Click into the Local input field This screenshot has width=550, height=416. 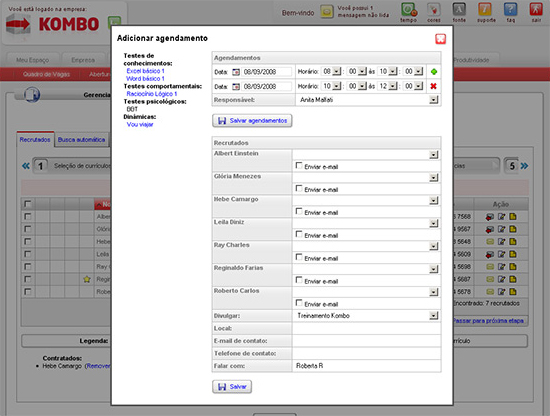click(x=366, y=328)
